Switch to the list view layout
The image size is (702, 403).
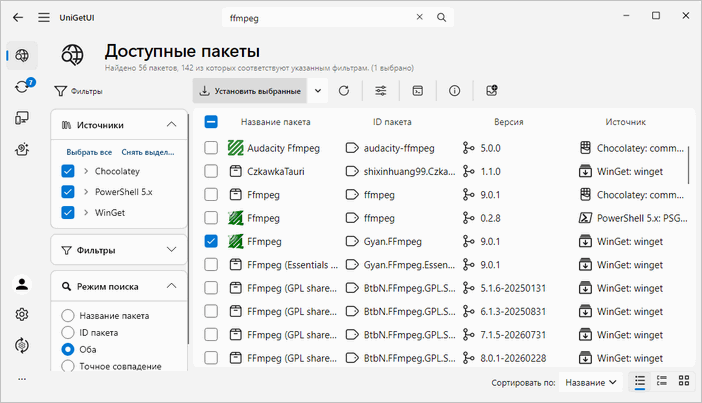pos(640,382)
